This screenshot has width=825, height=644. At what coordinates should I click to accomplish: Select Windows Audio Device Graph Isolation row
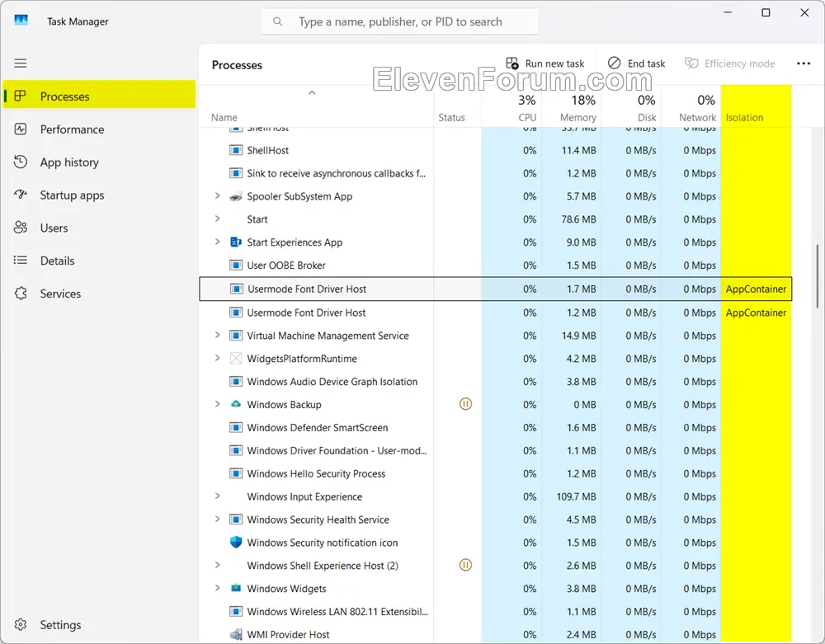point(496,382)
